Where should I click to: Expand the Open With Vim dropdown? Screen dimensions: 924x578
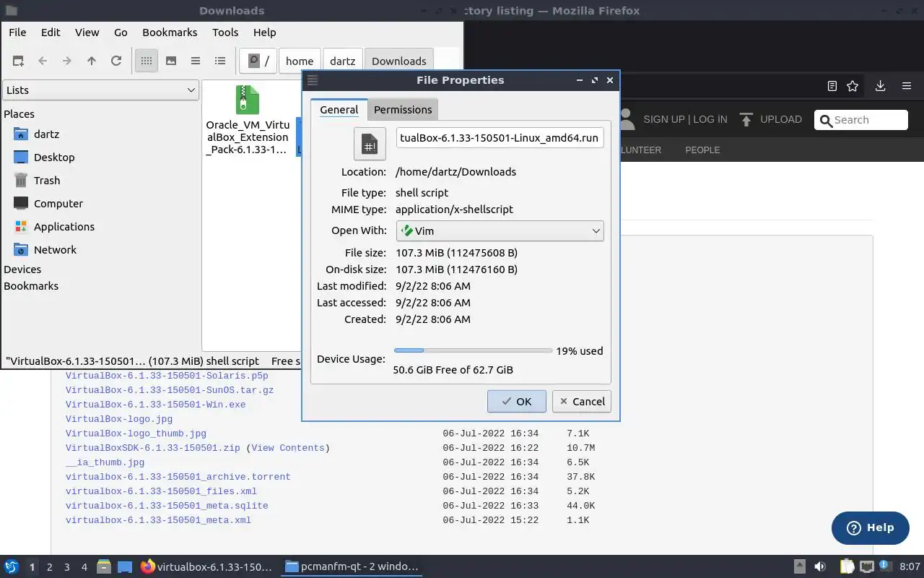point(500,231)
